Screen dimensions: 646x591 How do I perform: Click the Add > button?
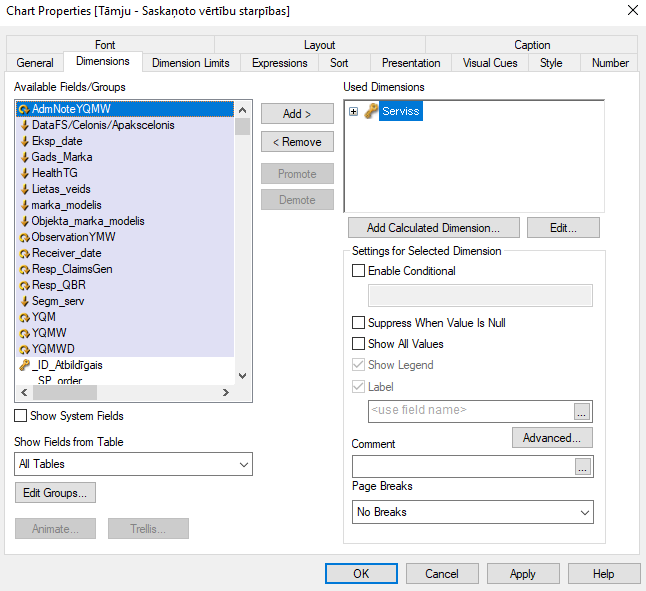coord(297,114)
